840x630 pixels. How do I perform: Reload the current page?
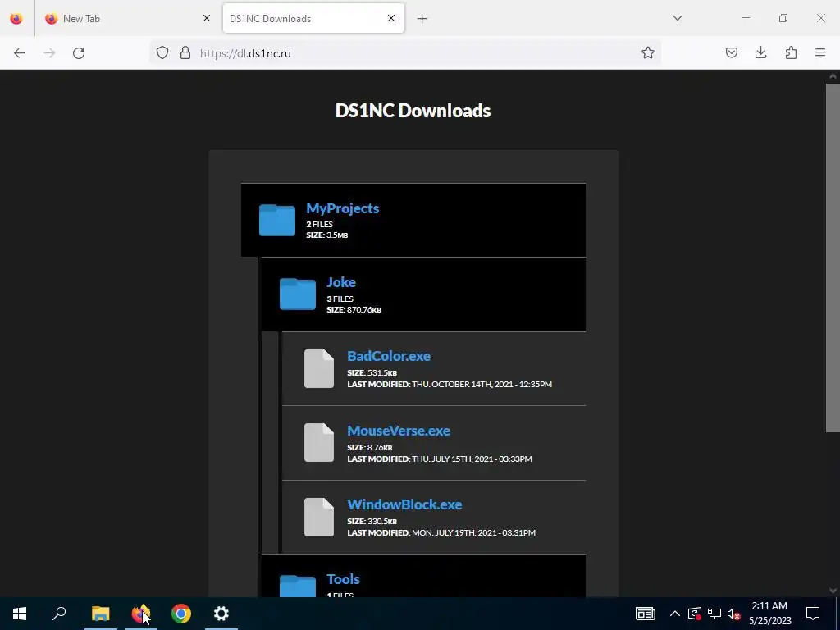click(x=79, y=52)
